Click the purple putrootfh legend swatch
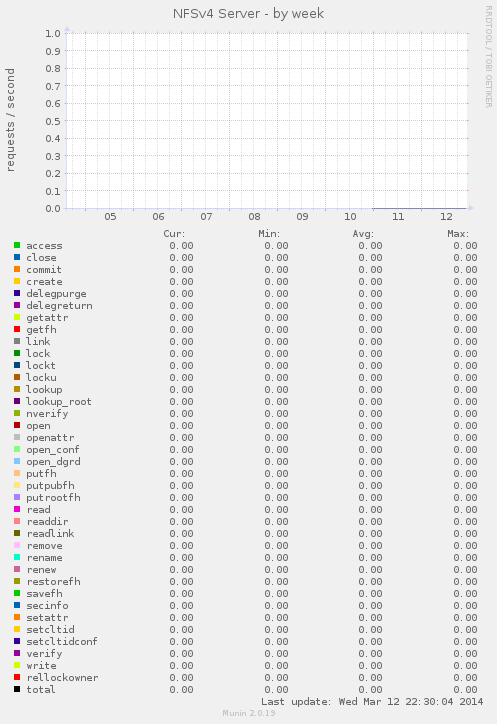The width and height of the screenshot is (497, 724). [17, 497]
